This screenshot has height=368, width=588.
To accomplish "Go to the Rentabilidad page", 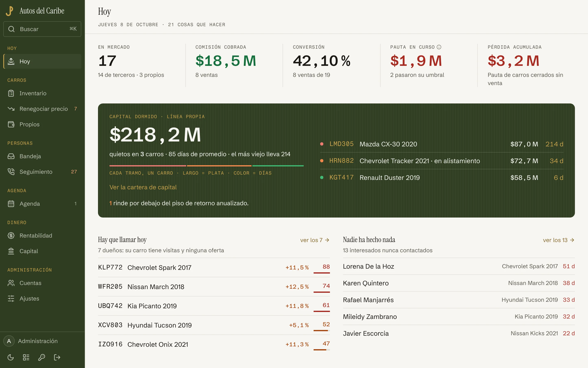I will tap(42, 236).
